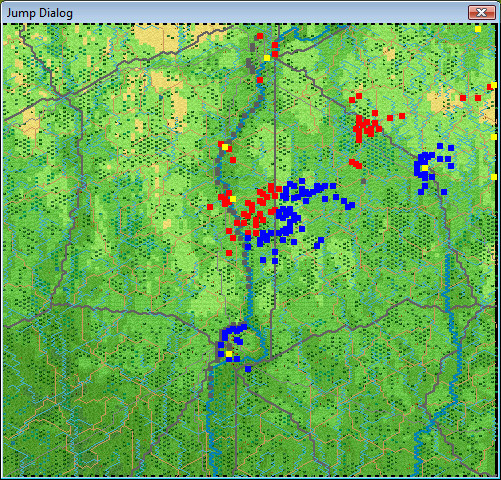Jump to yellow objective in top-right map corner
This screenshot has height=480, width=501.
[x=478, y=29]
